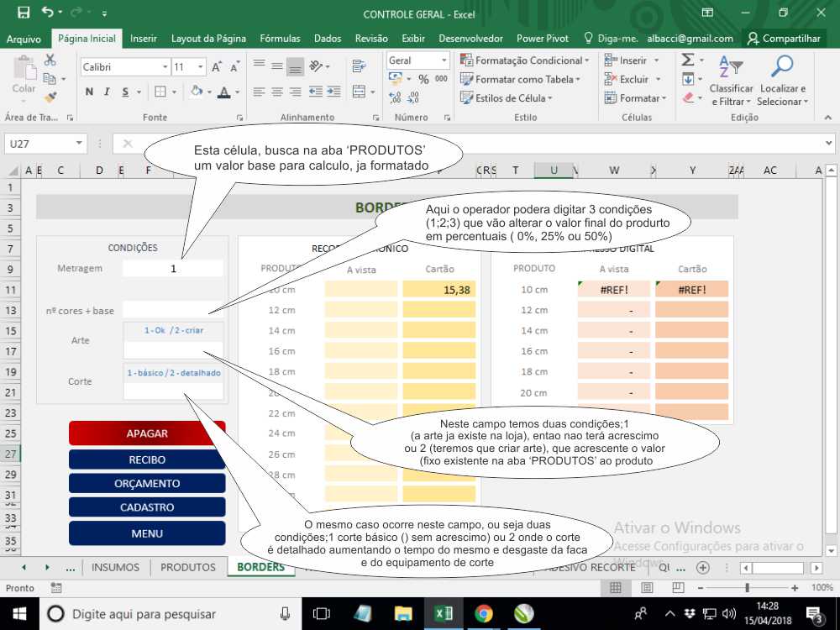Click the Clear eraser icon
This screenshot has width=840, height=630.
tap(689, 97)
